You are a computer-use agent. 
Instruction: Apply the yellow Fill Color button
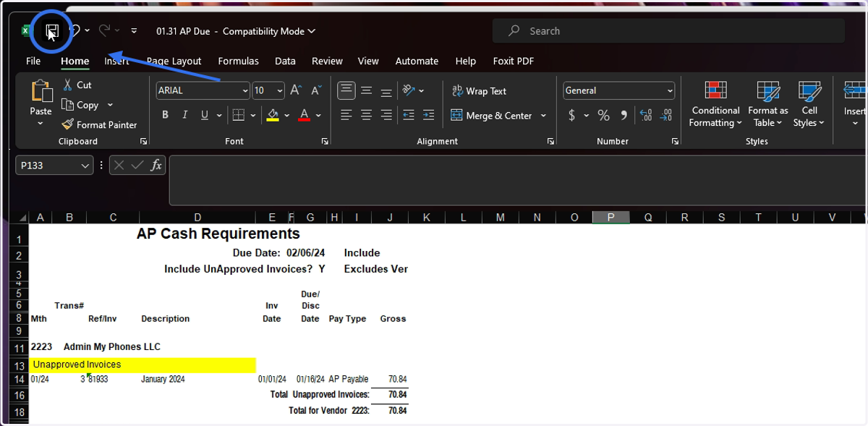pyautogui.click(x=273, y=115)
